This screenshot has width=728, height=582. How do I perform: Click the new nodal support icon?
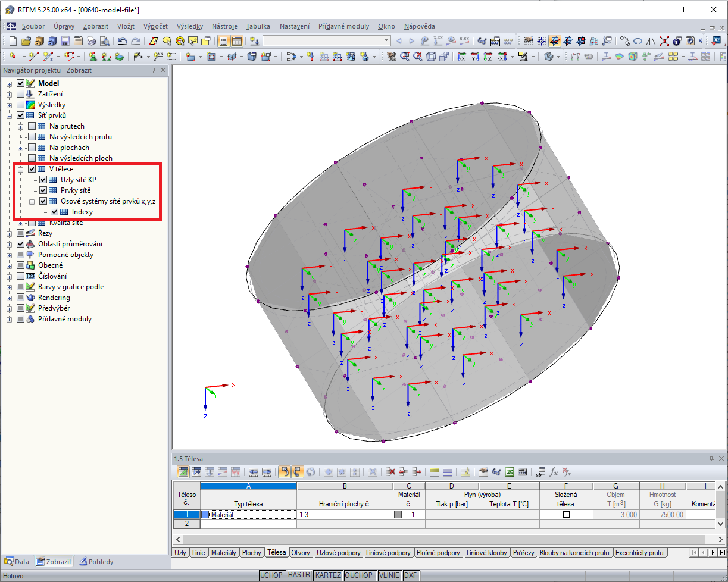[x=93, y=57]
